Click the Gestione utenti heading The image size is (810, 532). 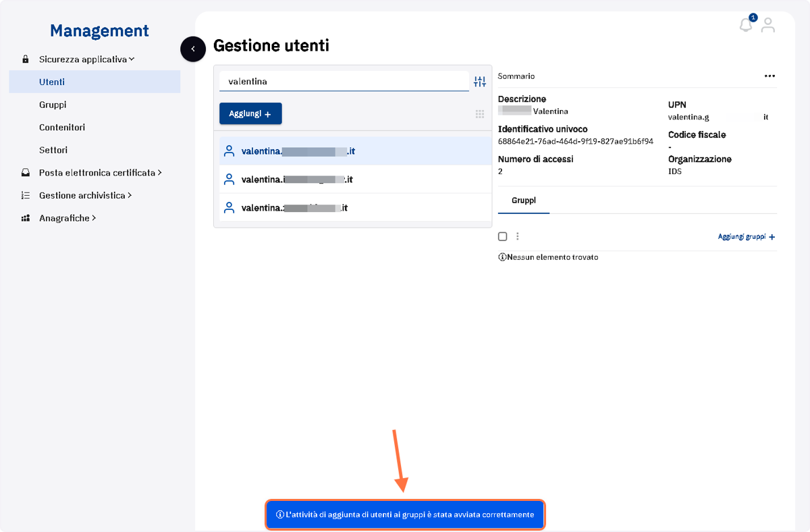click(x=271, y=45)
